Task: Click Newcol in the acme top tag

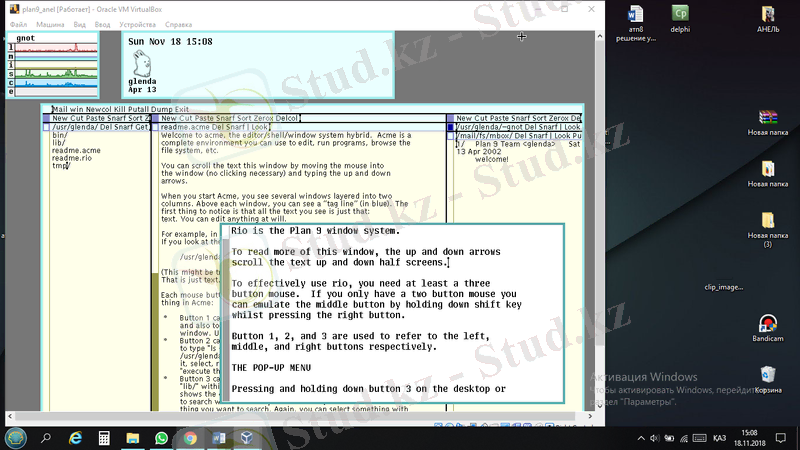Action: pyautogui.click(x=98, y=109)
